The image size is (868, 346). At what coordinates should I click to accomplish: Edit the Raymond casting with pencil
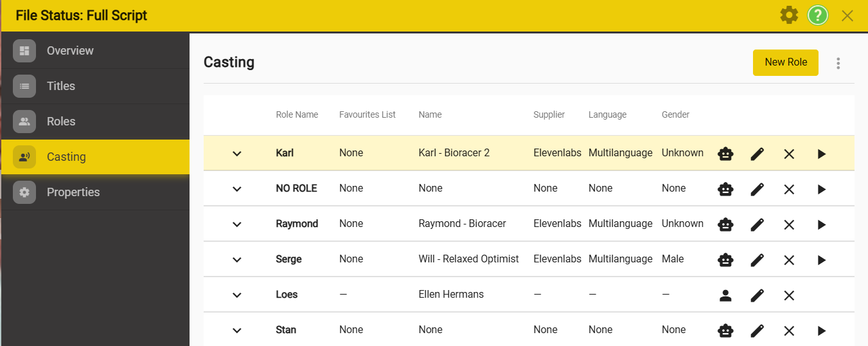757,224
